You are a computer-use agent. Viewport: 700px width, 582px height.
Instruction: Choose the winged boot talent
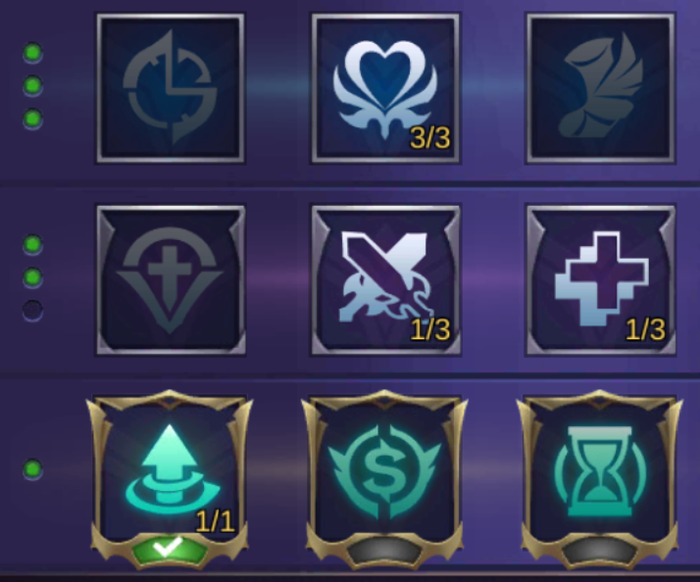coord(600,88)
